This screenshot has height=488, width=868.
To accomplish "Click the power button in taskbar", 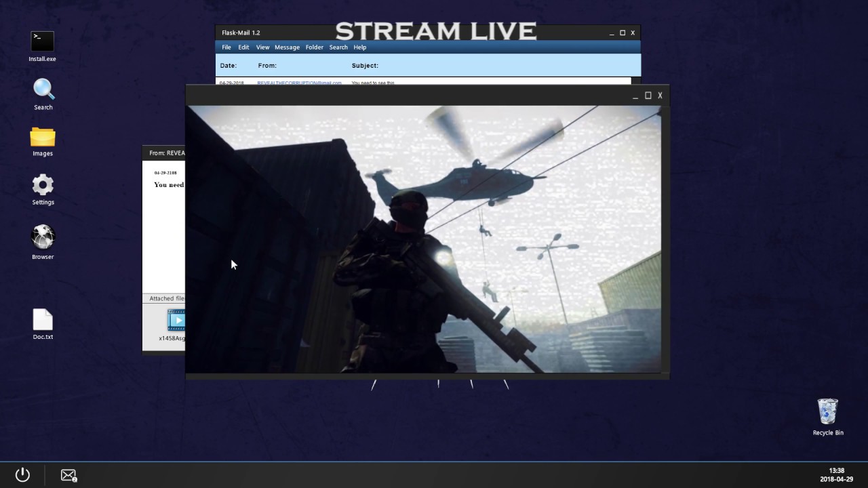I will click(22, 474).
